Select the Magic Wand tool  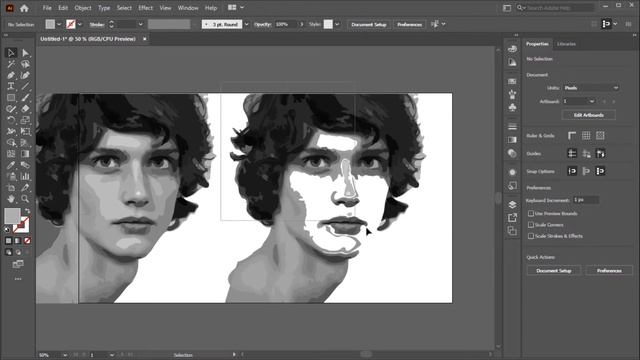(11, 64)
